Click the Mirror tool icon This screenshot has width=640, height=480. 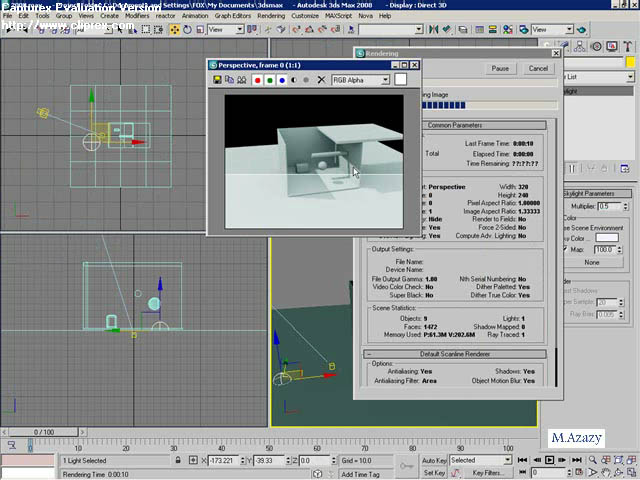[x=433, y=29]
